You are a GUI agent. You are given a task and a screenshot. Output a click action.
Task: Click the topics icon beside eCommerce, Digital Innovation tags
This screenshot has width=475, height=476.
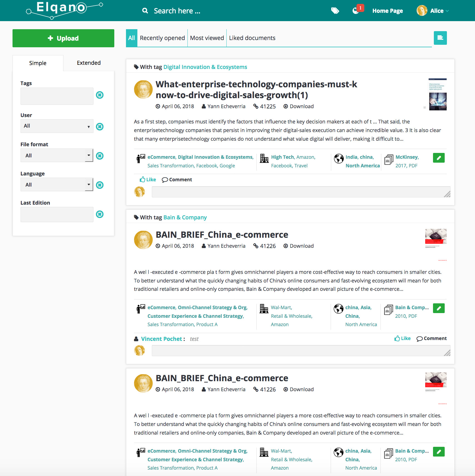coord(141,158)
